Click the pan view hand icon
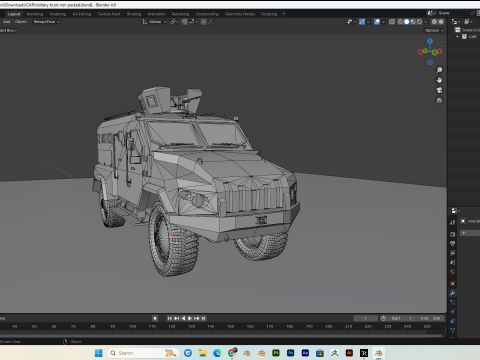 [x=439, y=80]
